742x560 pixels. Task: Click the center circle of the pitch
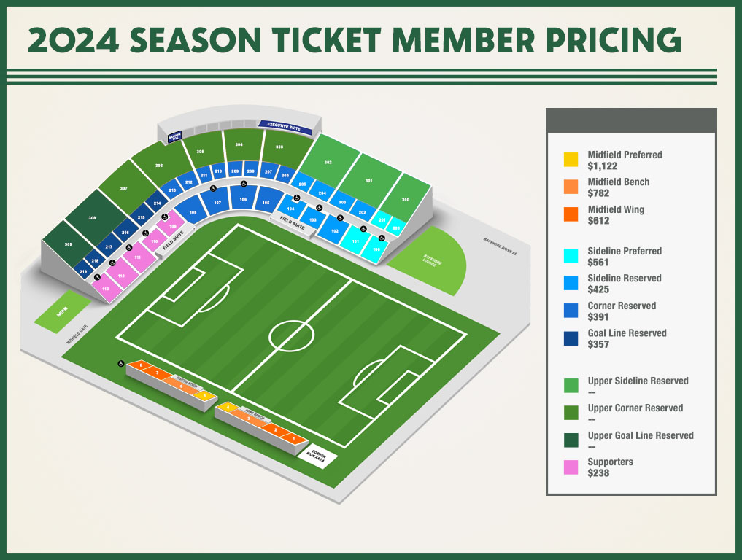292,336
